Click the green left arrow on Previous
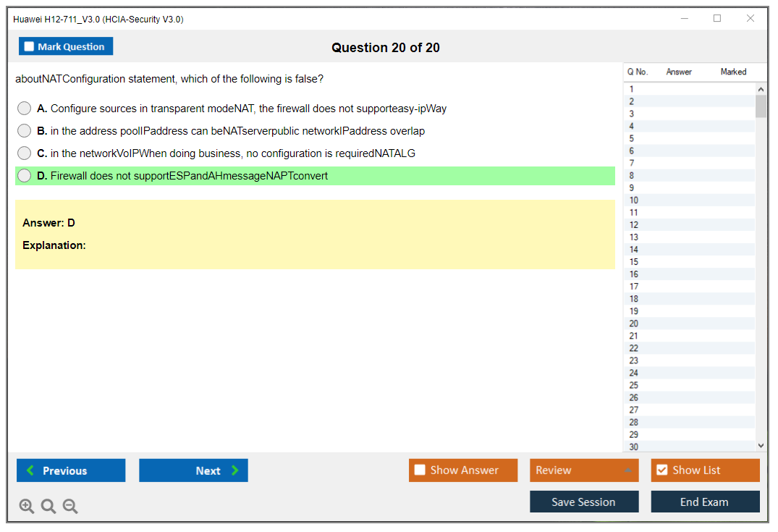Image resolution: width=778 pixels, height=532 pixels. (30, 470)
